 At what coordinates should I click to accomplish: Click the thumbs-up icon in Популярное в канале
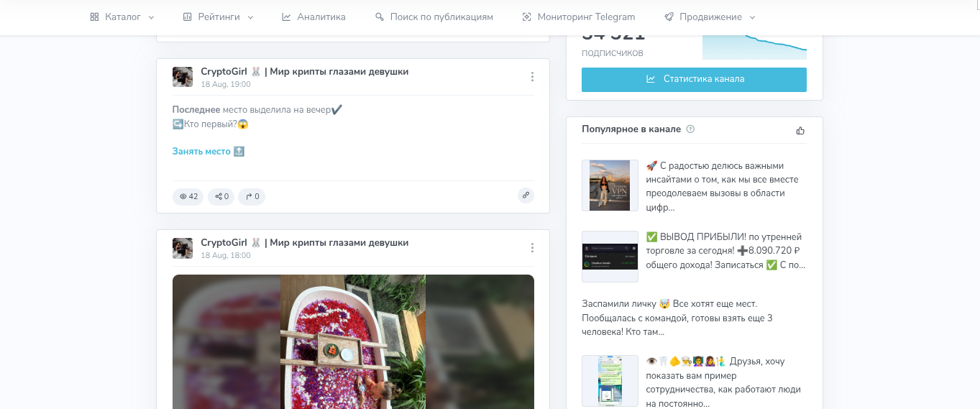[x=800, y=130]
